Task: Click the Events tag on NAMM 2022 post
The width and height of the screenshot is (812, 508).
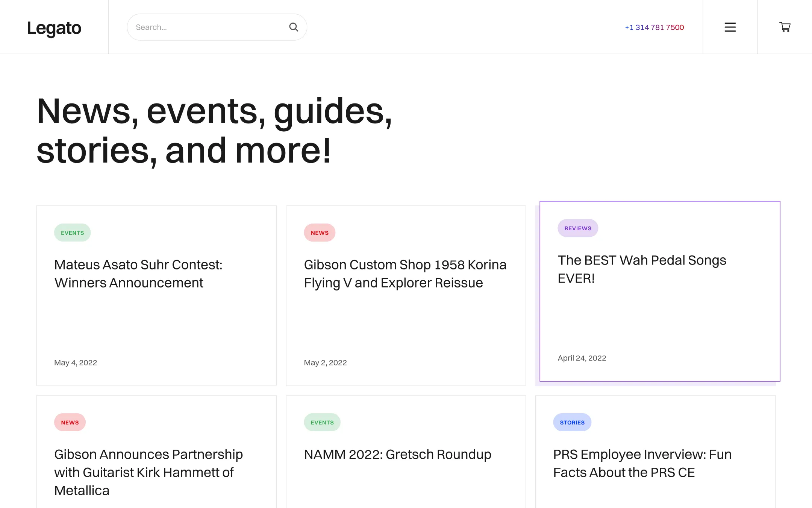Action: pos(322,422)
